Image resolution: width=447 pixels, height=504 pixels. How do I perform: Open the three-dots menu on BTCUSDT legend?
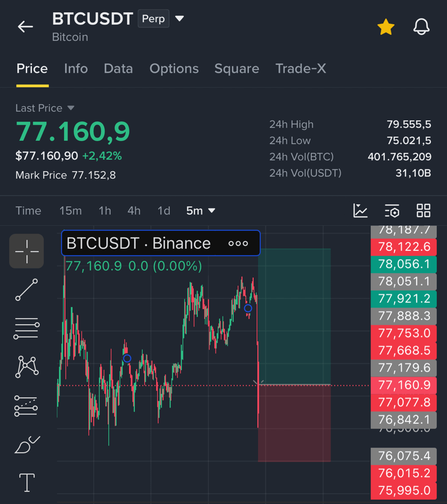pyautogui.click(x=238, y=243)
